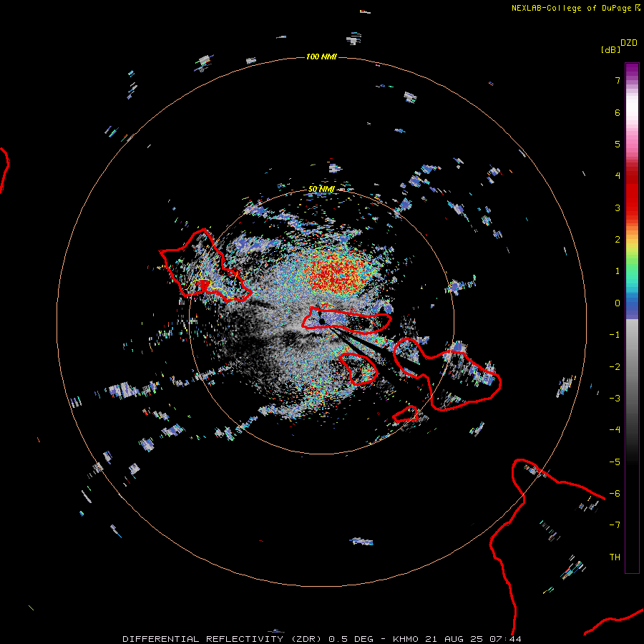Click the 3 value on color scale
The width and height of the screenshot is (644, 644).
coord(618,208)
